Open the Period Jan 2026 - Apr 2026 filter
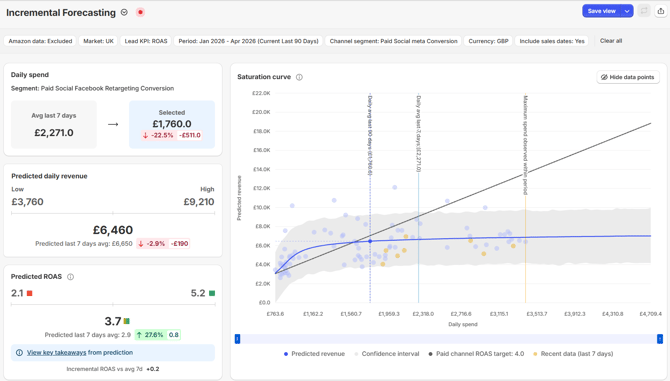Image resolution: width=670 pixels, height=381 pixels. pos(248,41)
